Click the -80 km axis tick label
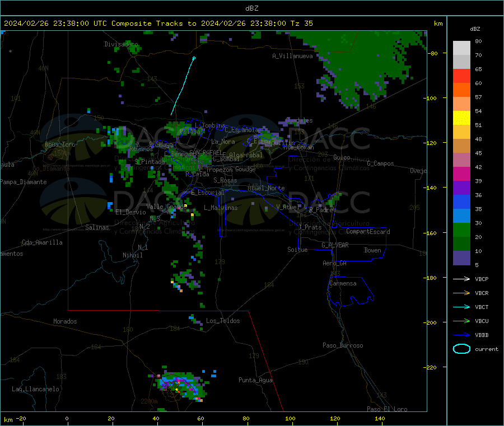 tap(433, 53)
